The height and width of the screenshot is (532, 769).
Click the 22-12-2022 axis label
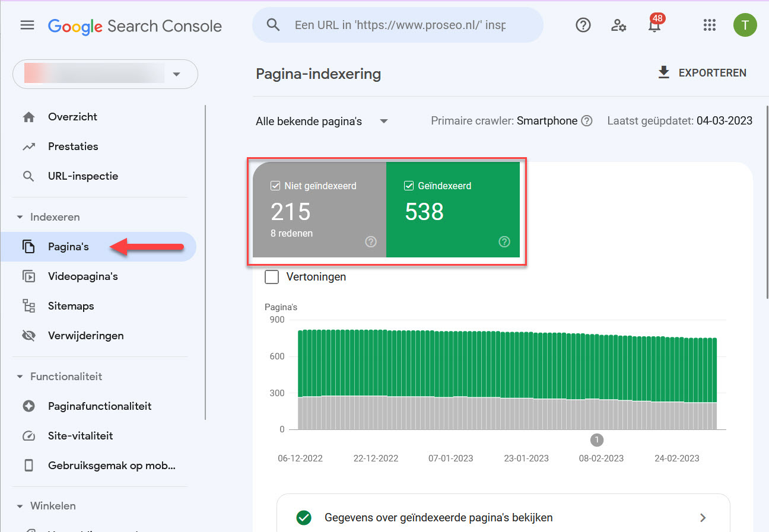[x=376, y=458]
